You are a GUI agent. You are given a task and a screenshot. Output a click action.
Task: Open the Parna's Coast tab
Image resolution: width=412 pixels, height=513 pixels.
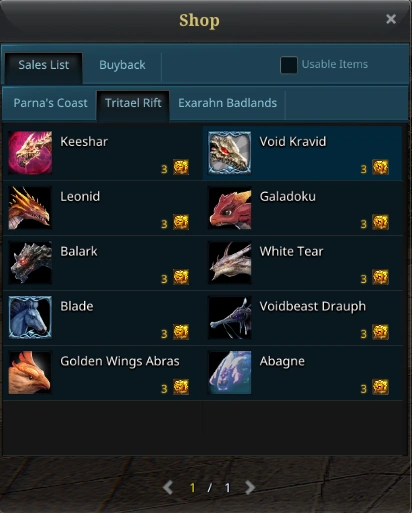tap(50, 103)
